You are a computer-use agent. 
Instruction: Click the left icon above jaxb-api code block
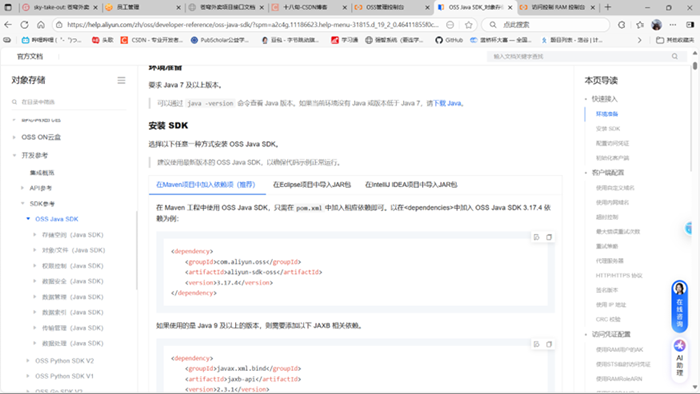537,344
